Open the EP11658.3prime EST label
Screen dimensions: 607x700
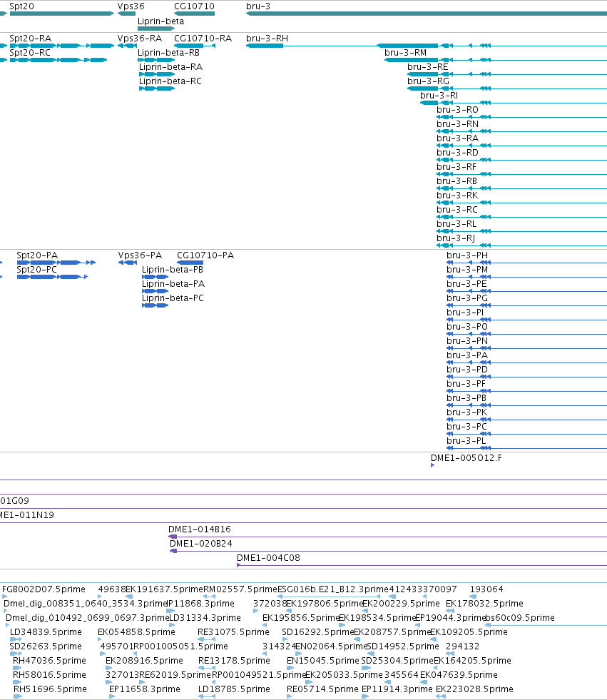tap(145, 689)
